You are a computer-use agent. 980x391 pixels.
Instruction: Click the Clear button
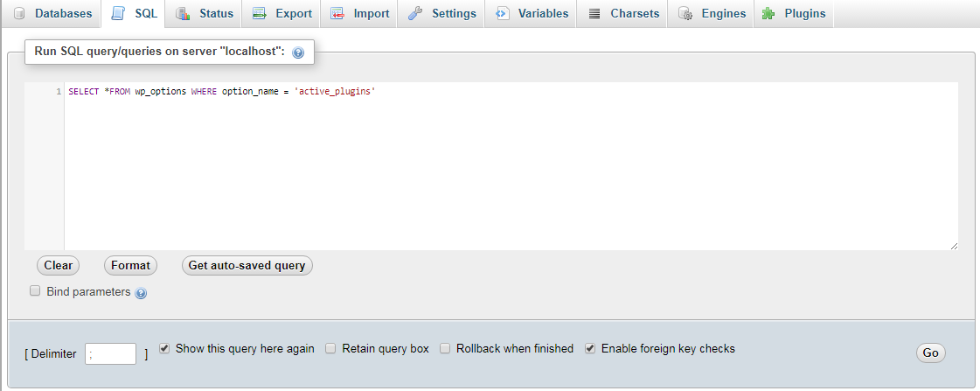[58, 265]
